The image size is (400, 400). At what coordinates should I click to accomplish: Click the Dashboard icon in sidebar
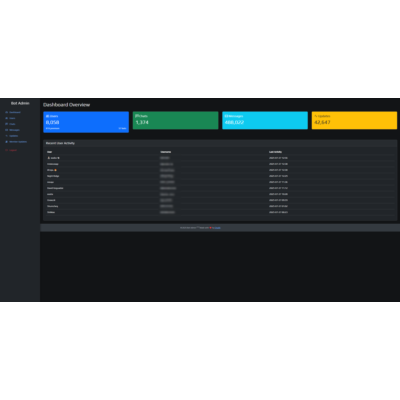(7, 112)
